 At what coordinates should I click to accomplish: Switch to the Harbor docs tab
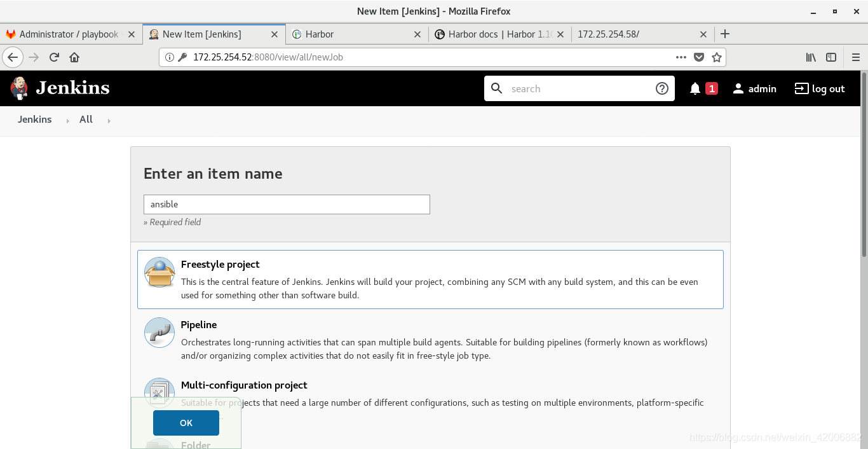500,34
